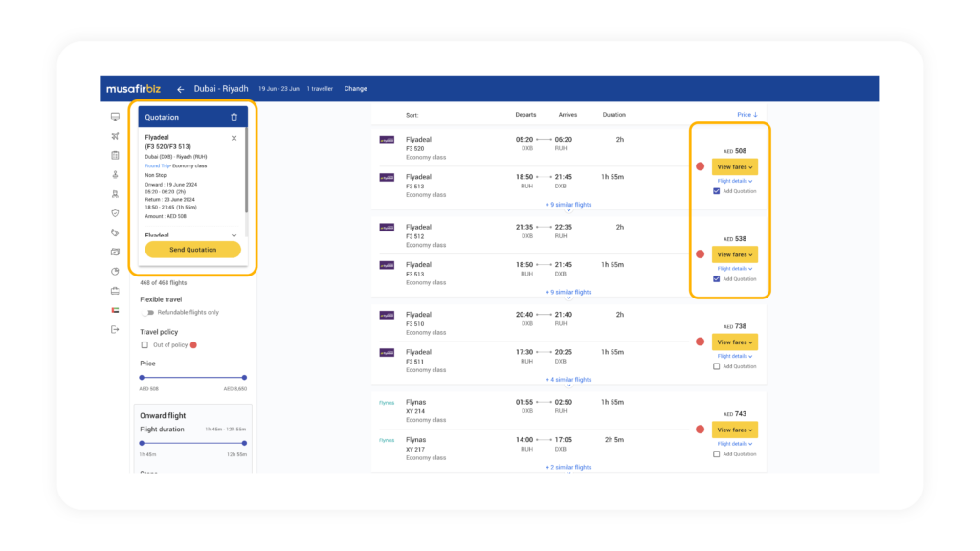This screenshot has width=980, height=551.
Task: Open View fares for AED 738 flight
Action: coord(734,342)
